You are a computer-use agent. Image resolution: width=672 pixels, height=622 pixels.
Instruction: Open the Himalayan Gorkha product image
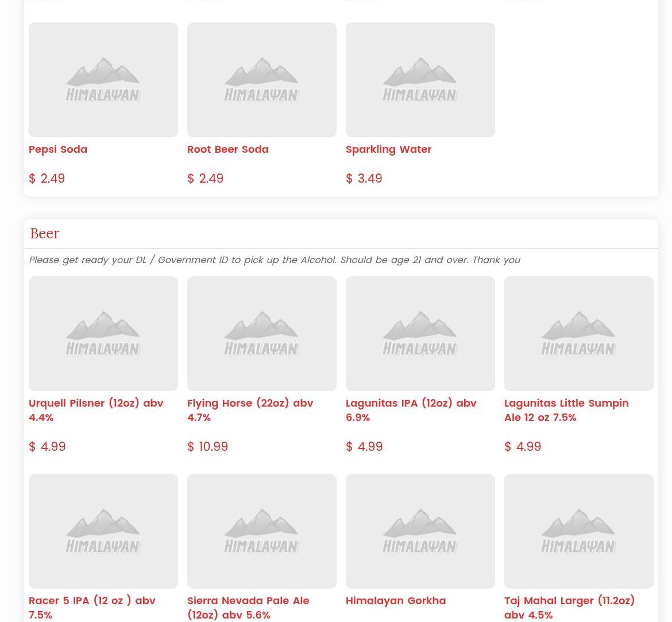[420, 531]
